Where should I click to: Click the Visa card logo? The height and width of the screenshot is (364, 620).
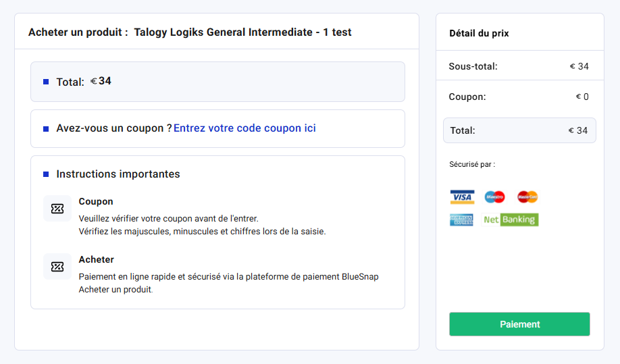462,197
